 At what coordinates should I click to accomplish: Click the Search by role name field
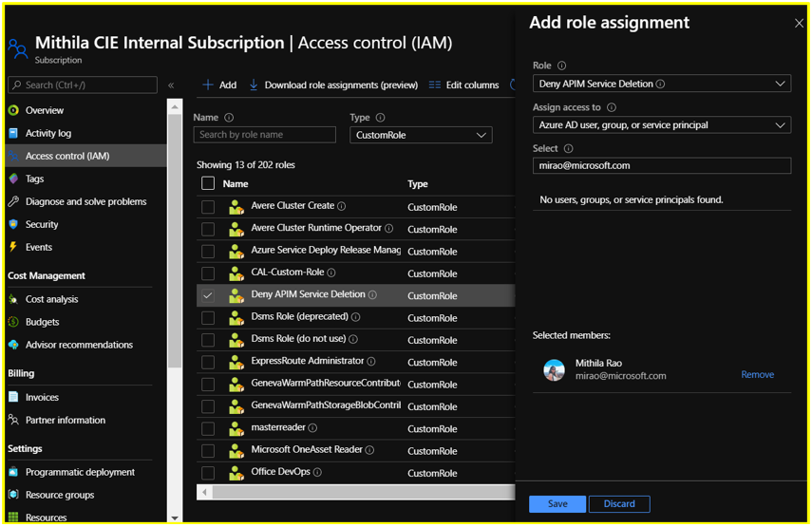click(265, 135)
